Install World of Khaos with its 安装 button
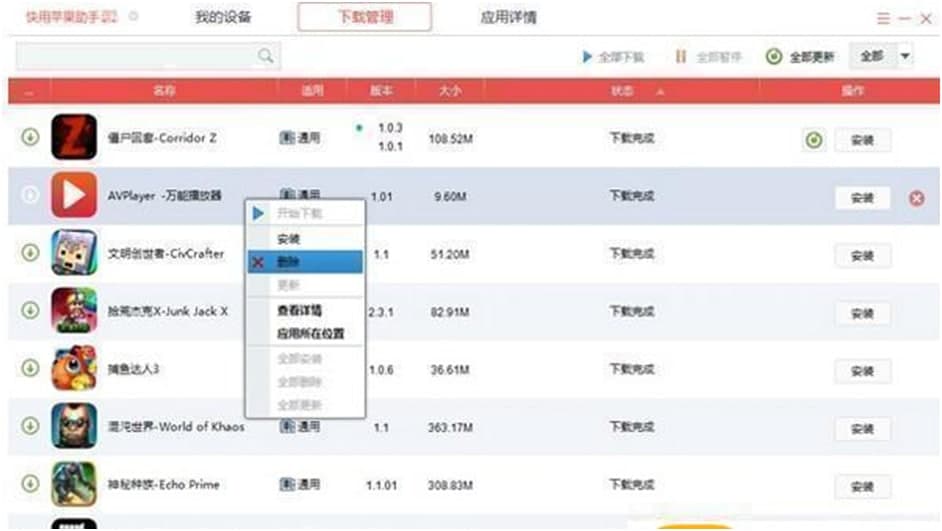This screenshot has width=942, height=531. coord(862,429)
